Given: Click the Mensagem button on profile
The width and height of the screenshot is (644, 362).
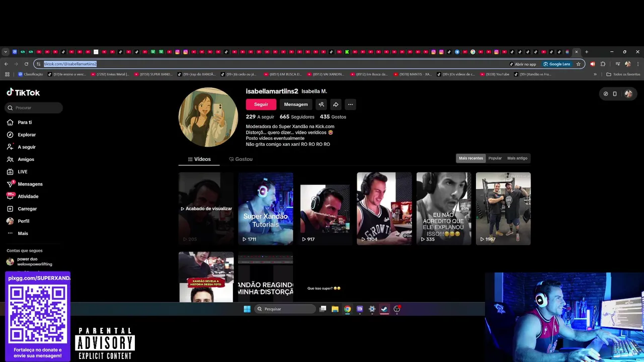Looking at the screenshot, I should click(296, 105).
